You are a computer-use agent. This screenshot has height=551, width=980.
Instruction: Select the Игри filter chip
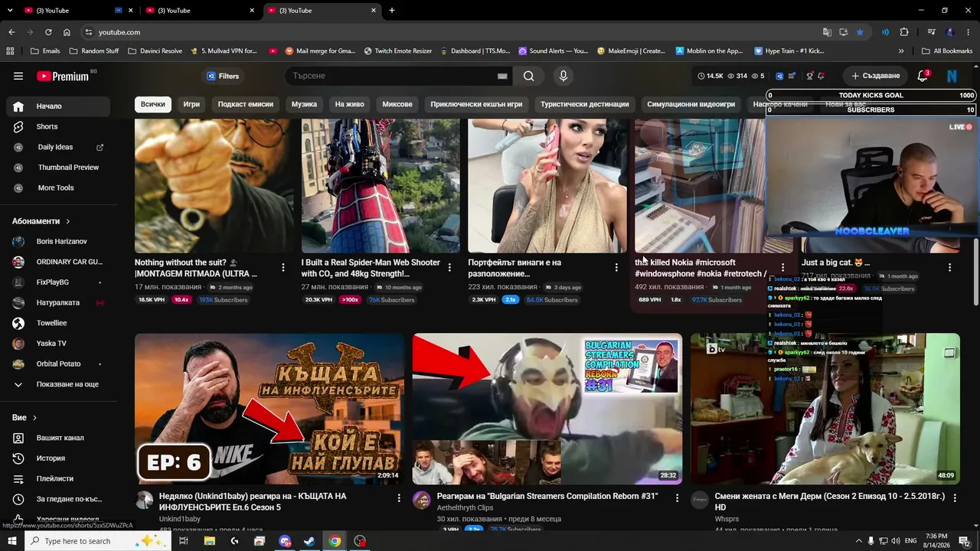(191, 104)
